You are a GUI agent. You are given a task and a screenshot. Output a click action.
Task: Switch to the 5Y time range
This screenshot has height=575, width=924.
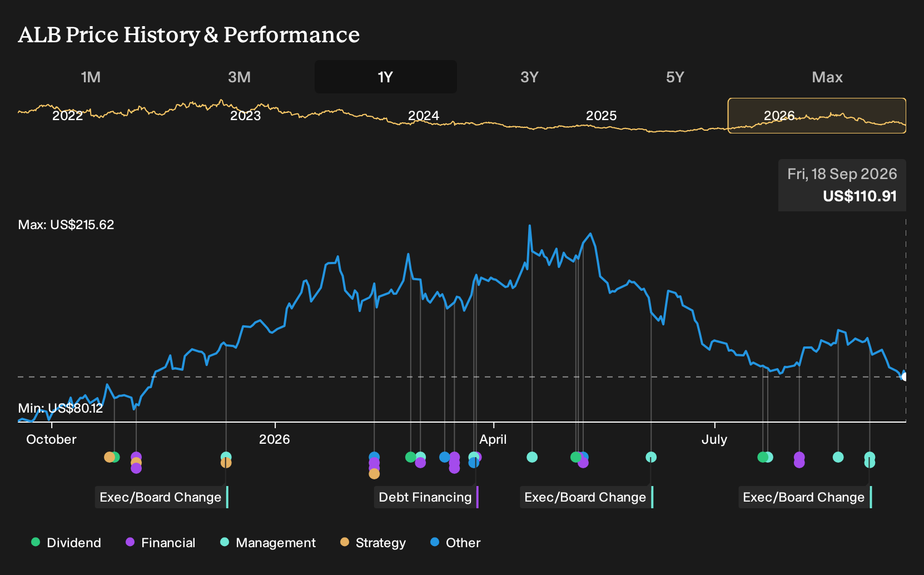(x=675, y=77)
